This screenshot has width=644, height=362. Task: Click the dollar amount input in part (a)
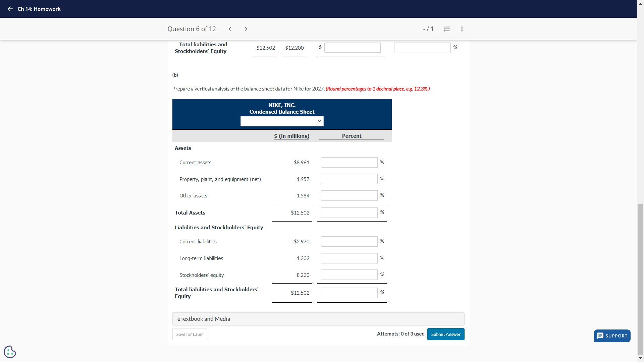tap(352, 48)
